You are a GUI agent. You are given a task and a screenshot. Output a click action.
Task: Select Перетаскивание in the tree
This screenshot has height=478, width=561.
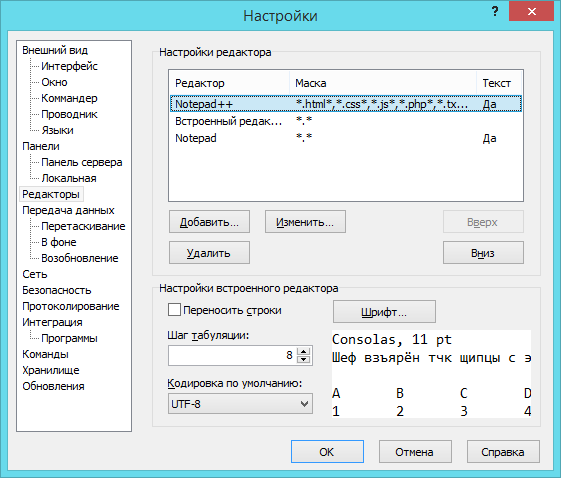tap(83, 226)
